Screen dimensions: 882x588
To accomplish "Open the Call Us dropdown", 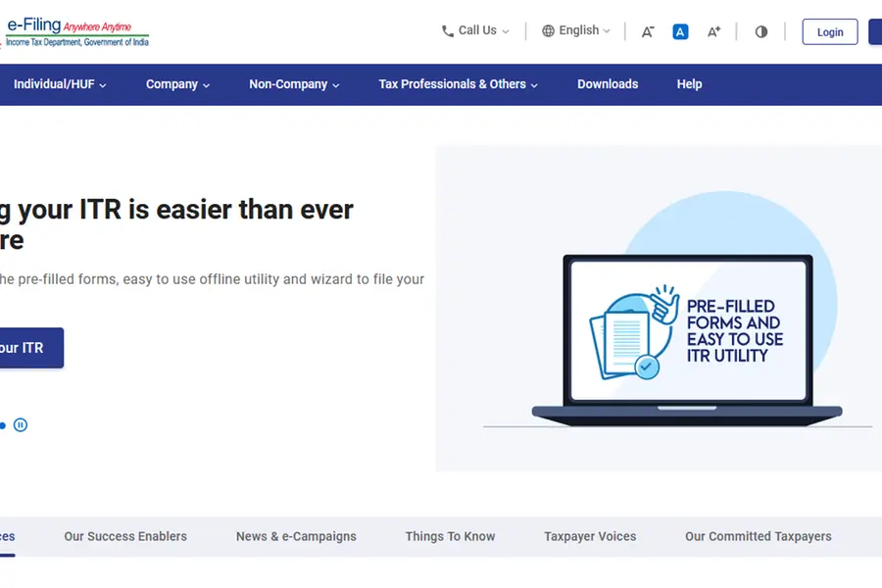I will click(x=476, y=31).
